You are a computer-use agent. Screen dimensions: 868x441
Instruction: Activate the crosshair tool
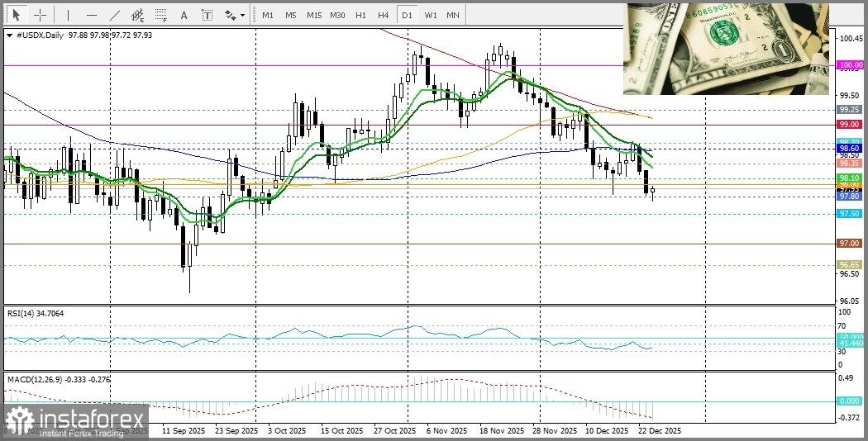click(40, 15)
